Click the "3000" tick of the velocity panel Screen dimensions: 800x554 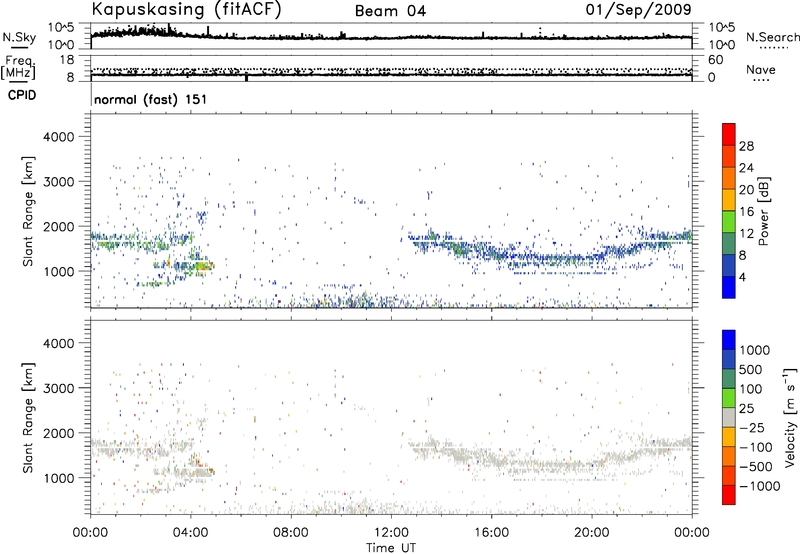click(x=58, y=388)
